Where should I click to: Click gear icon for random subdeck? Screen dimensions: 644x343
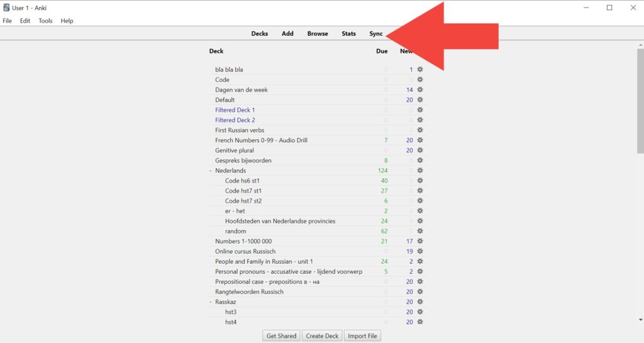pos(419,231)
